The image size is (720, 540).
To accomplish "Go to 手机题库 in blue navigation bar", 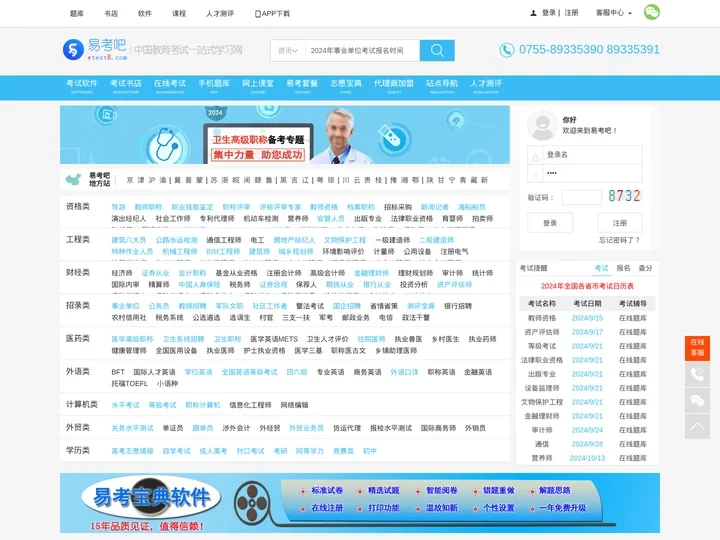I will coord(214,86).
